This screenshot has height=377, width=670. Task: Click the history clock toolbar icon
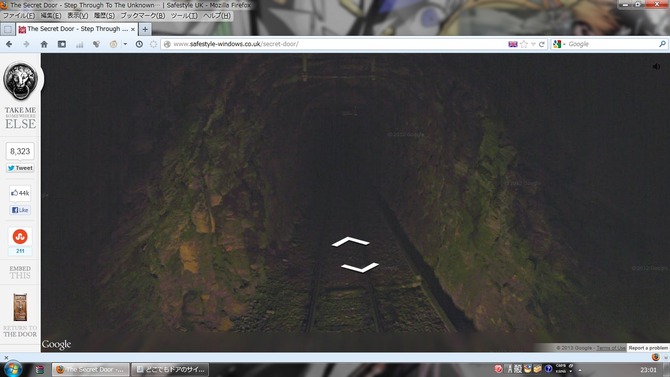pos(139,44)
